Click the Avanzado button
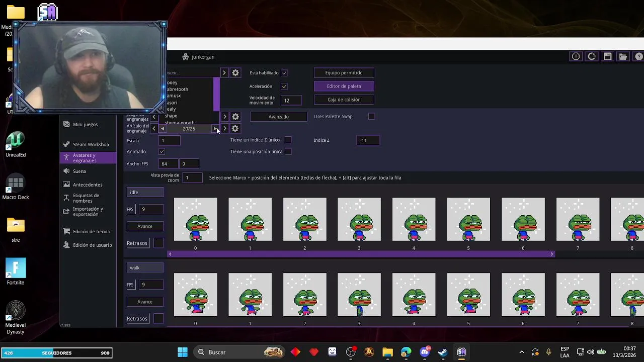The height and width of the screenshot is (362, 644). (278, 117)
